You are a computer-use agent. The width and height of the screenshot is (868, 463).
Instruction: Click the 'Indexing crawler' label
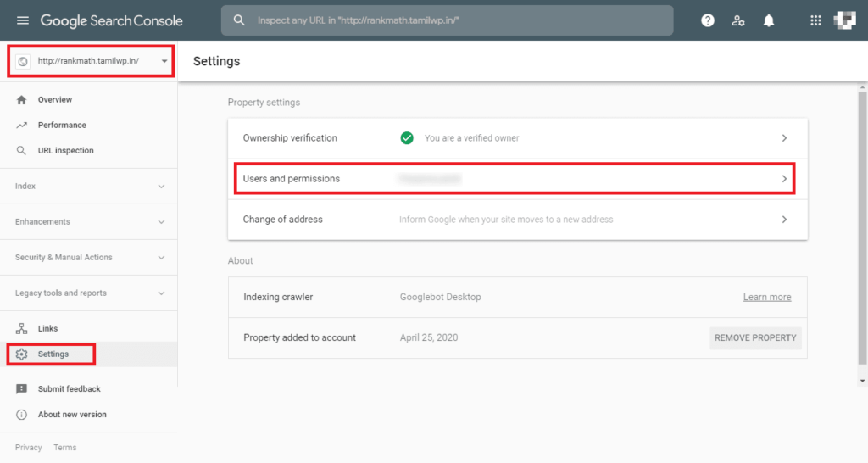[278, 297]
